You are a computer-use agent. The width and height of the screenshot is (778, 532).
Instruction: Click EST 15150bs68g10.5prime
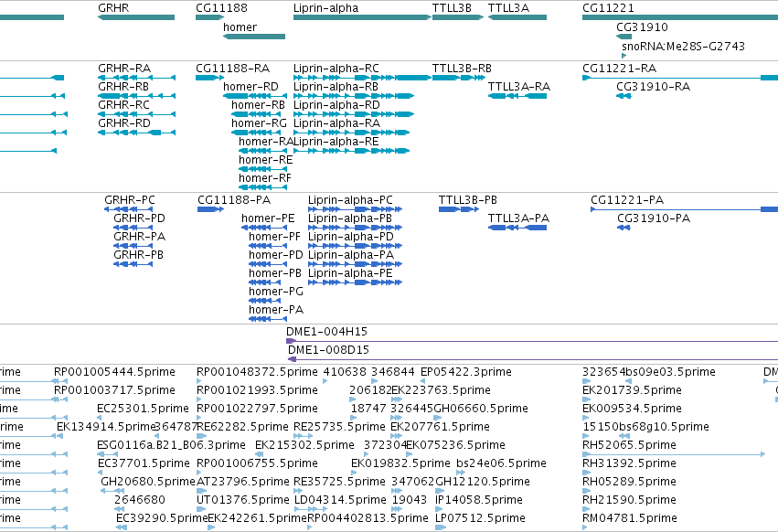(645, 427)
